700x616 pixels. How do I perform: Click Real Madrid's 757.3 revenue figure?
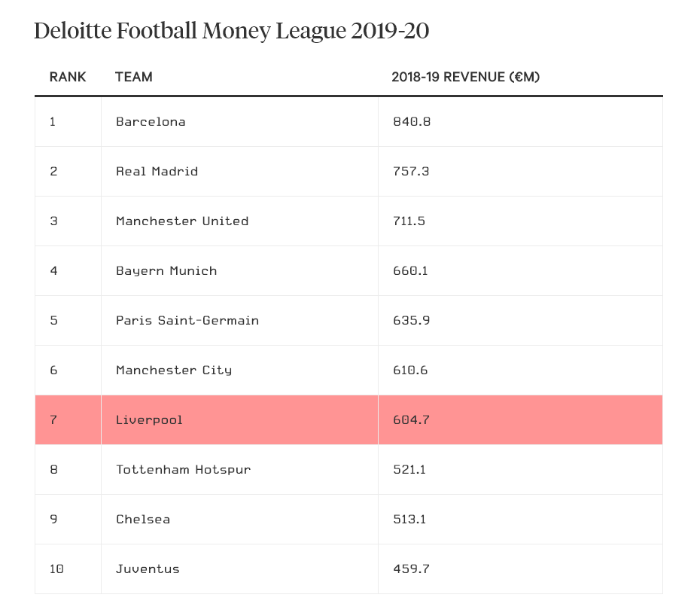(411, 172)
